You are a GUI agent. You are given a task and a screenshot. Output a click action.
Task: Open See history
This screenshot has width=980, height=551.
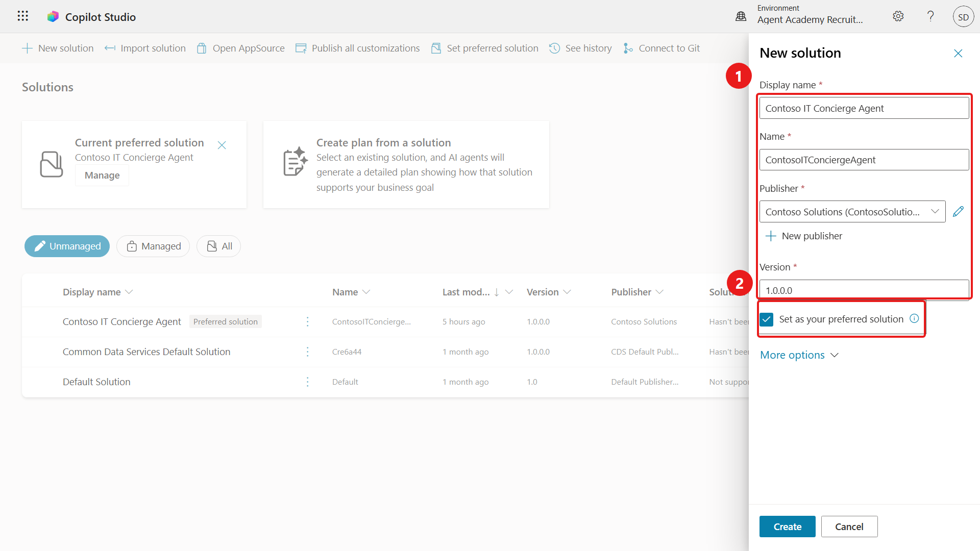580,48
